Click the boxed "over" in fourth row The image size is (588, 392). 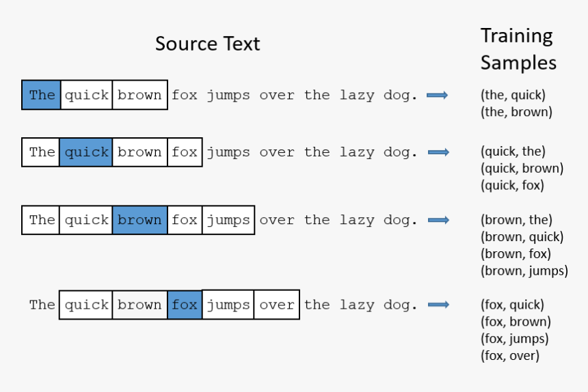277,305
